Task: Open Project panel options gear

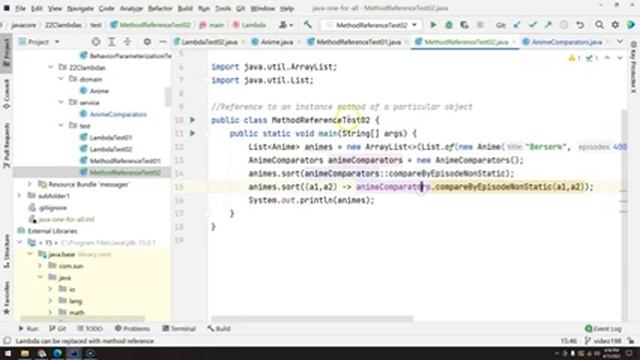Action: (x=147, y=42)
